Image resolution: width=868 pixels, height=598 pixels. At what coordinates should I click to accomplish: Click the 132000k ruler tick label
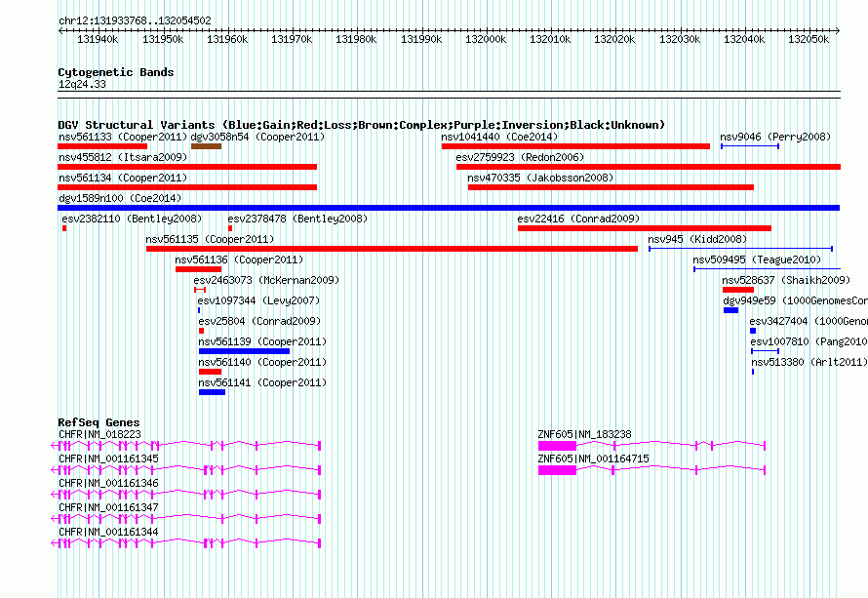coord(486,39)
